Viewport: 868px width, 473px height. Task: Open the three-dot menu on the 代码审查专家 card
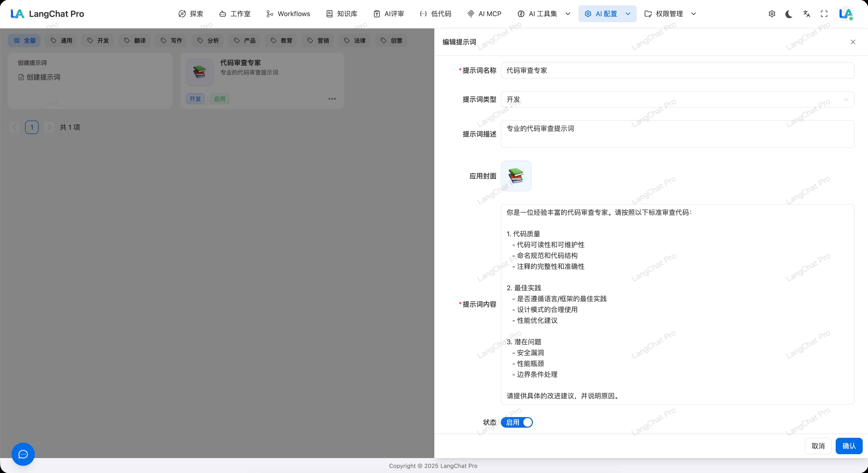tap(332, 99)
